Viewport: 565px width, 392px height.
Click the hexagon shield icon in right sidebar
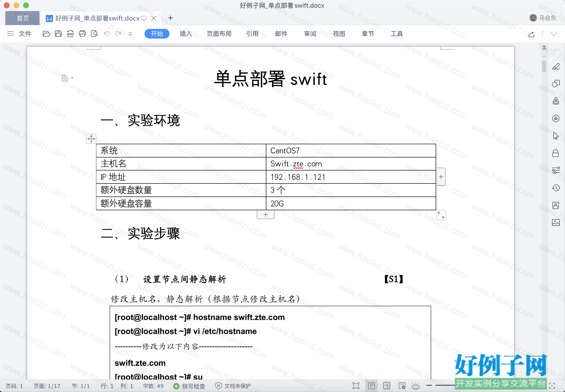click(556, 118)
